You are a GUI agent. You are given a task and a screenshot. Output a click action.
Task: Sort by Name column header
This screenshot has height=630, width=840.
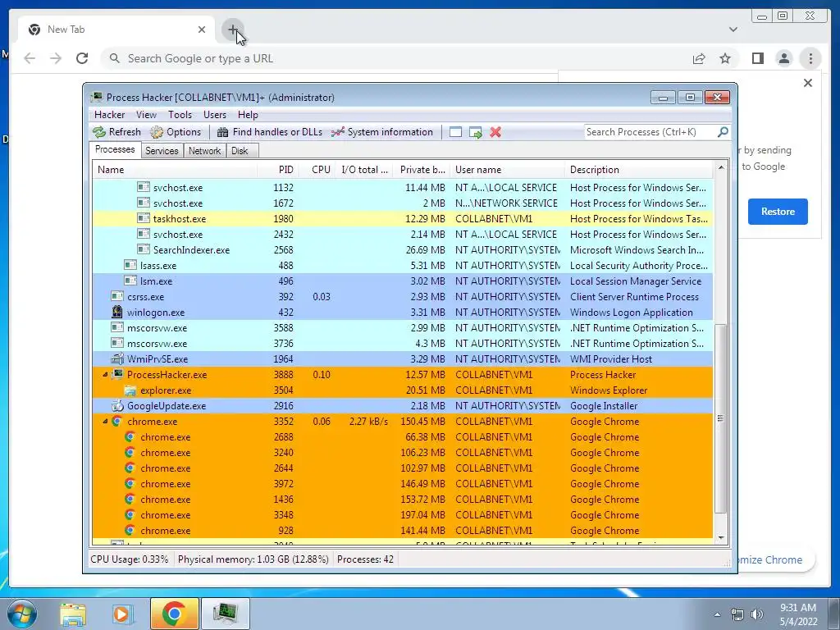tap(174, 170)
